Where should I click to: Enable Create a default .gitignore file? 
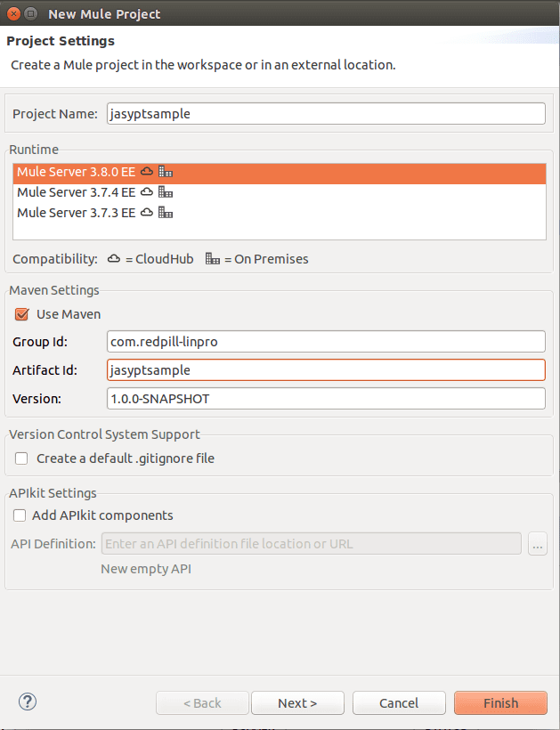point(21,458)
